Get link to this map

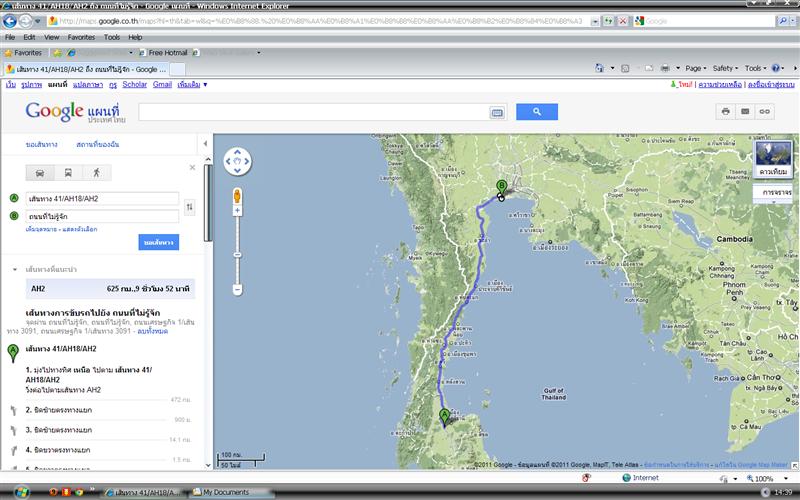[765, 112]
